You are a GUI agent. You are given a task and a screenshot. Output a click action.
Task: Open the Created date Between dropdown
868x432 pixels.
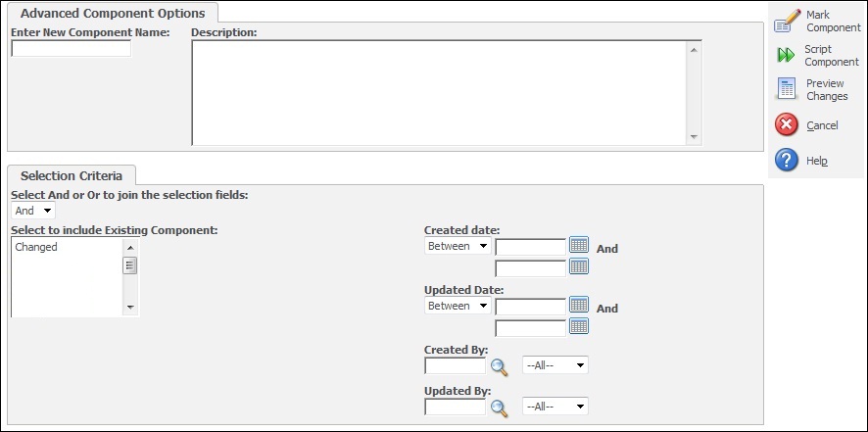click(x=458, y=246)
